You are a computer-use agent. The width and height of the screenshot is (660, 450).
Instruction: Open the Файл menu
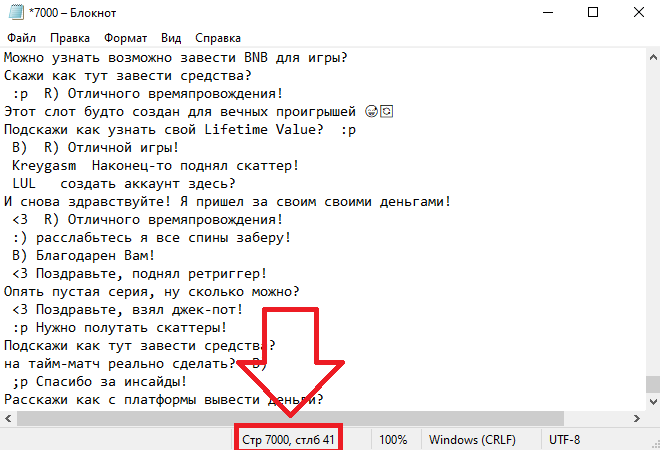click(21, 38)
